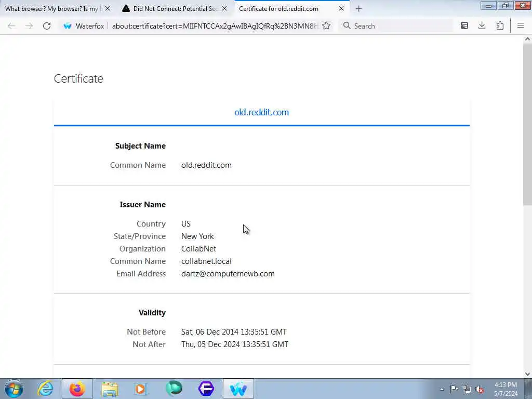Switch to 'Did Not Connect' tab
This screenshot has height=399, width=532.
[x=176, y=9]
